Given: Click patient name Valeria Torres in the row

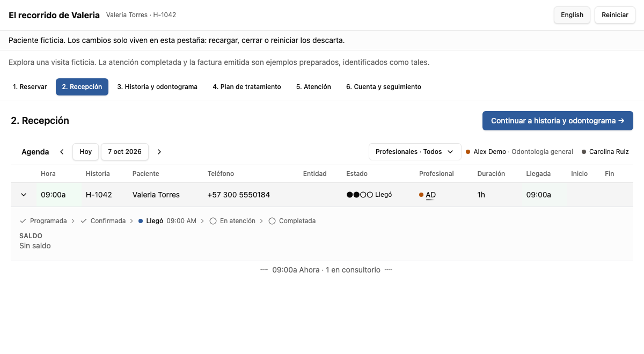Looking at the screenshot, I should [156, 195].
